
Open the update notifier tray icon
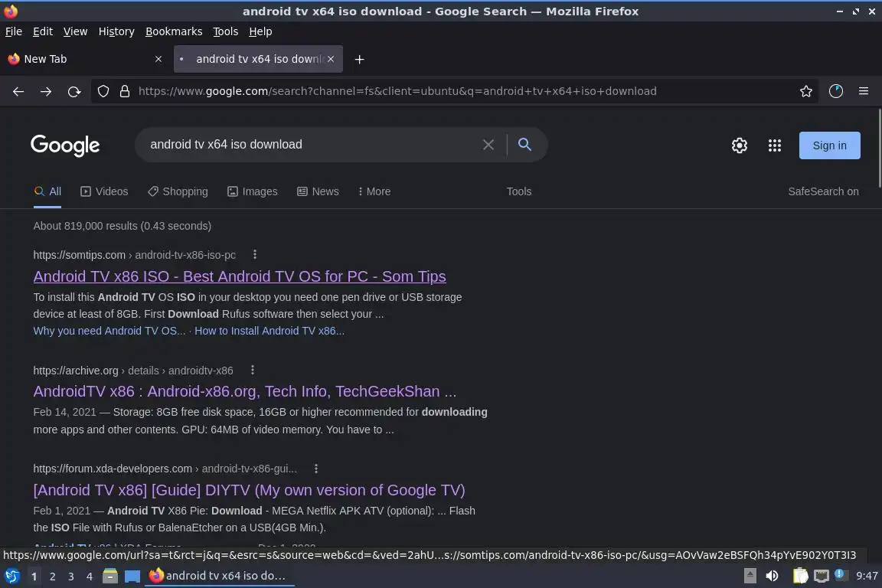coord(839,574)
